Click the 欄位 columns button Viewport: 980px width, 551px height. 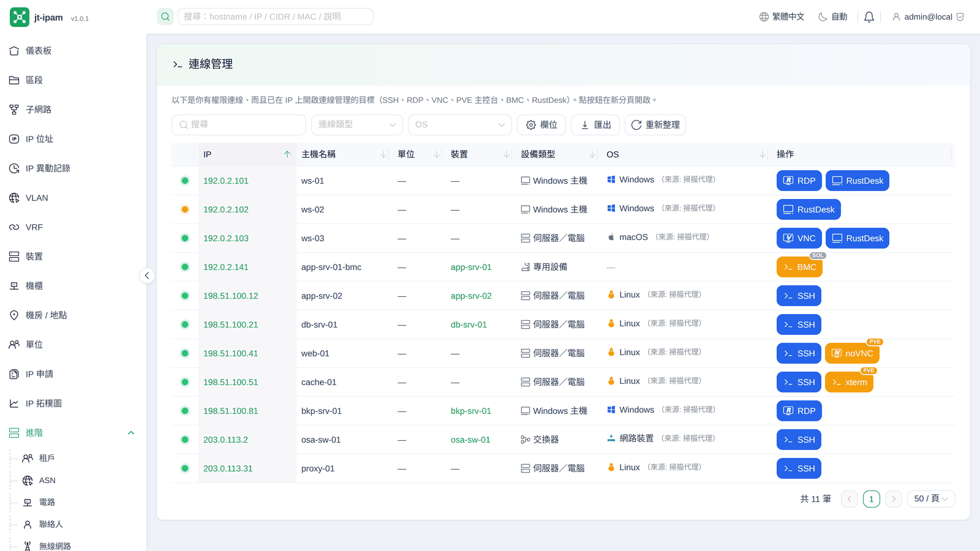541,125
